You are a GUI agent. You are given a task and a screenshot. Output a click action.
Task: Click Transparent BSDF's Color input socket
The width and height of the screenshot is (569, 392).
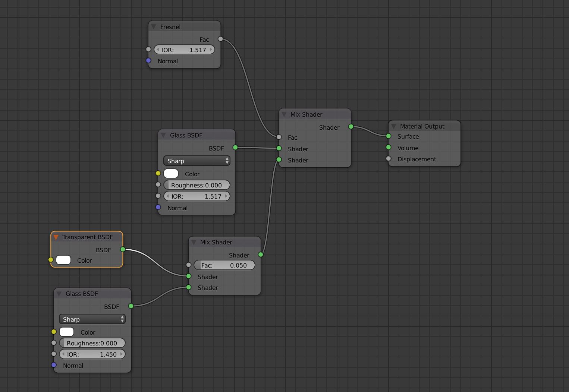tap(51, 260)
